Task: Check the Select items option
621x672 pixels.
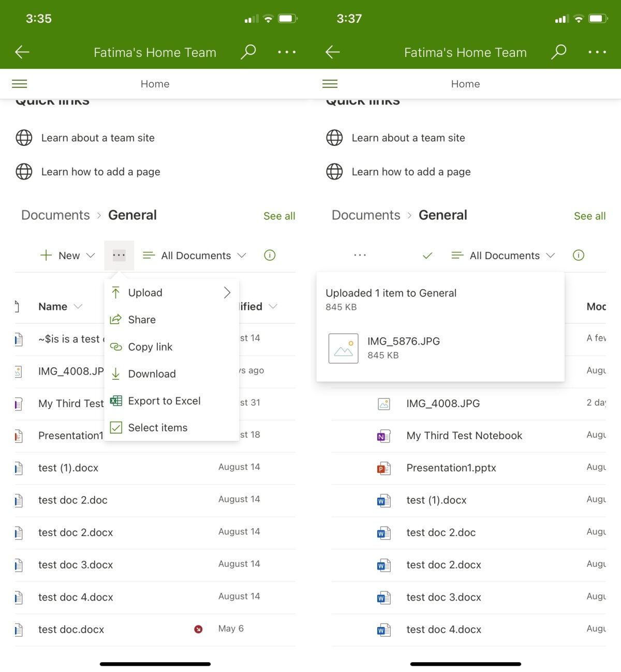Action: (157, 428)
